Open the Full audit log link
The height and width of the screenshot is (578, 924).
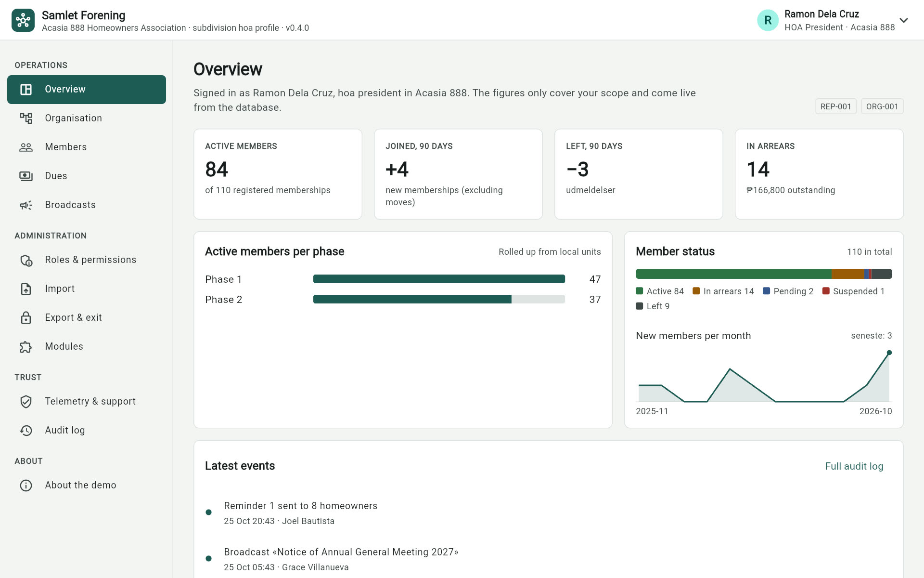point(854,466)
